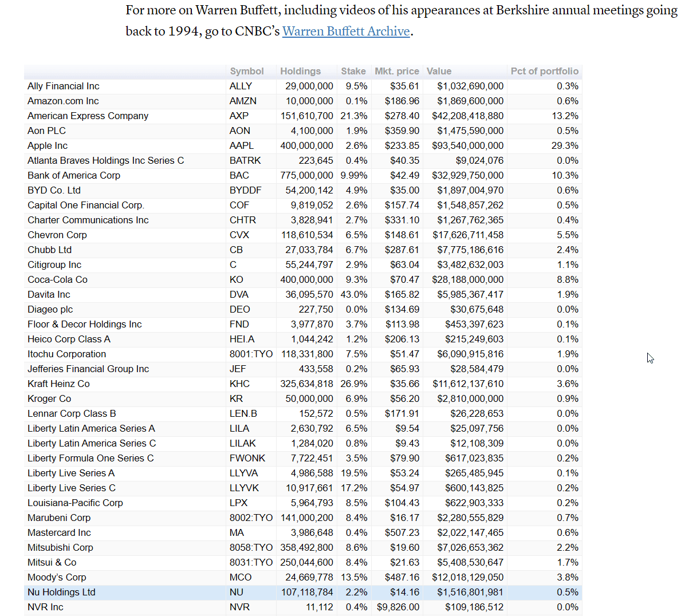Image resolution: width=685 pixels, height=616 pixels.
Task: Click Bank of America Corp name
Action: (x=74, y=176)
